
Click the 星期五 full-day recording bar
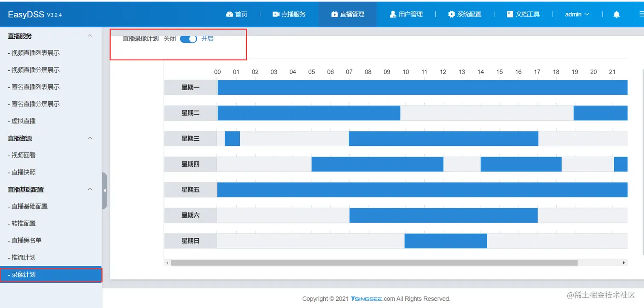[x=423, y=189]
